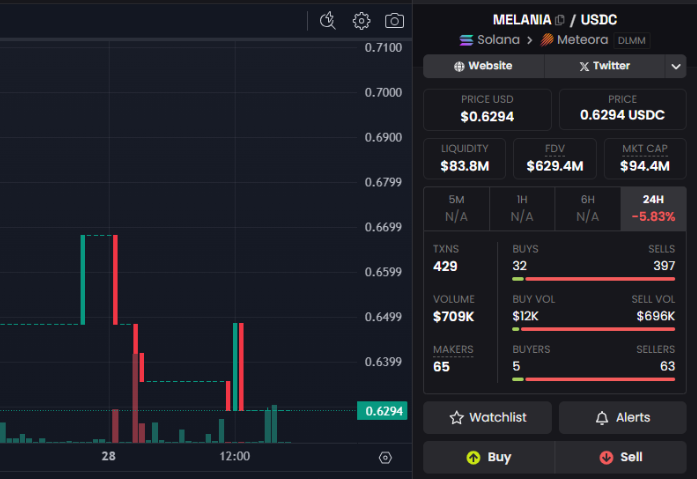Screen dimensions: 697x479
Task: Open the Twitter link
Action: [605, 66]
